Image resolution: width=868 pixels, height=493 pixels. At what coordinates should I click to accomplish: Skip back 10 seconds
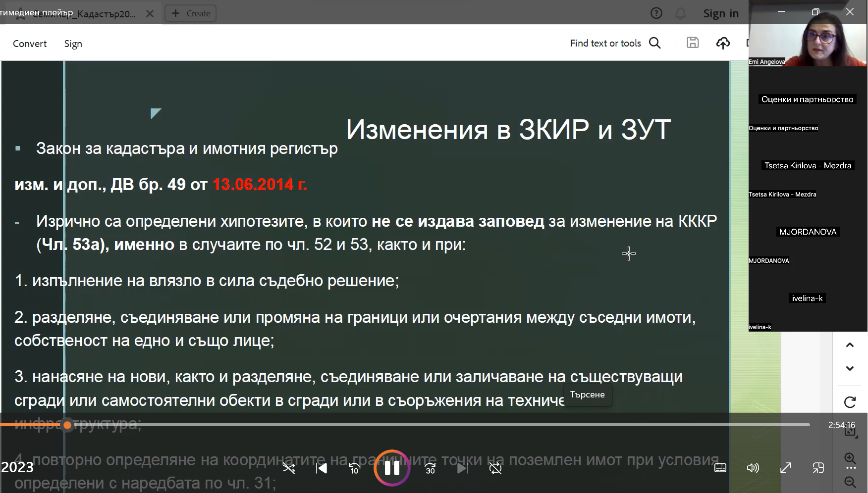pos(354,468)
